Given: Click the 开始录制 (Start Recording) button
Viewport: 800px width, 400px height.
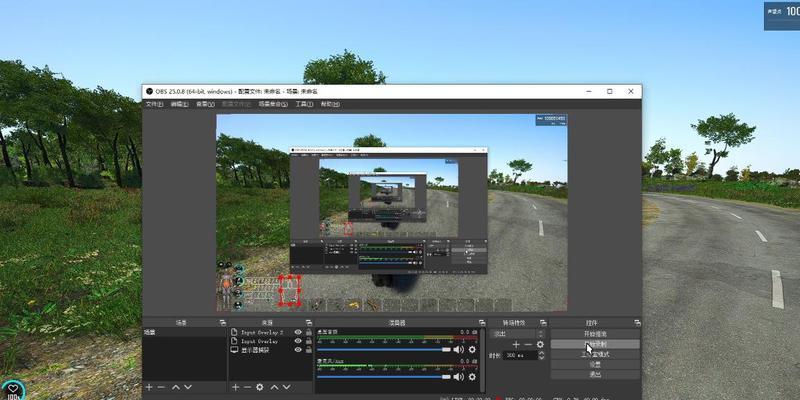Looking at the screenshot, I should [595, 344].
